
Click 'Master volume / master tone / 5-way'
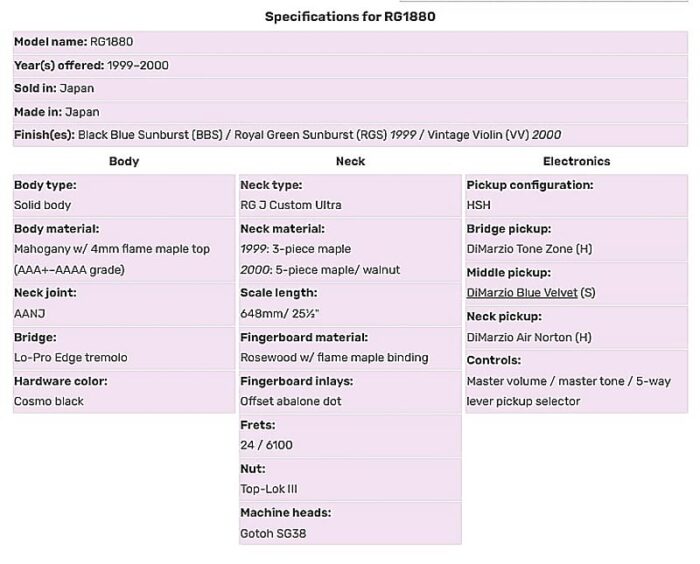pyautogui.click(x=569, y=381)
